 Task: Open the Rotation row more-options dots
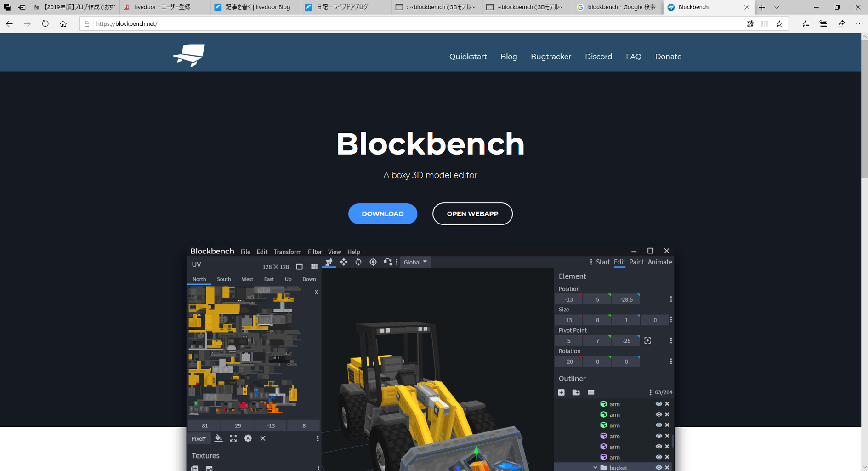point(671,362)
